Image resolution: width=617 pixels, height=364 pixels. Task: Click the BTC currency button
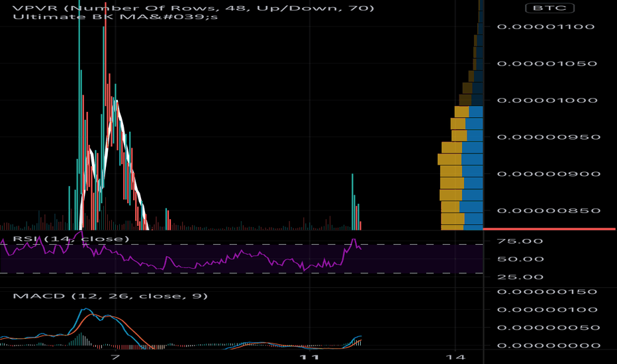coord(549,8)
